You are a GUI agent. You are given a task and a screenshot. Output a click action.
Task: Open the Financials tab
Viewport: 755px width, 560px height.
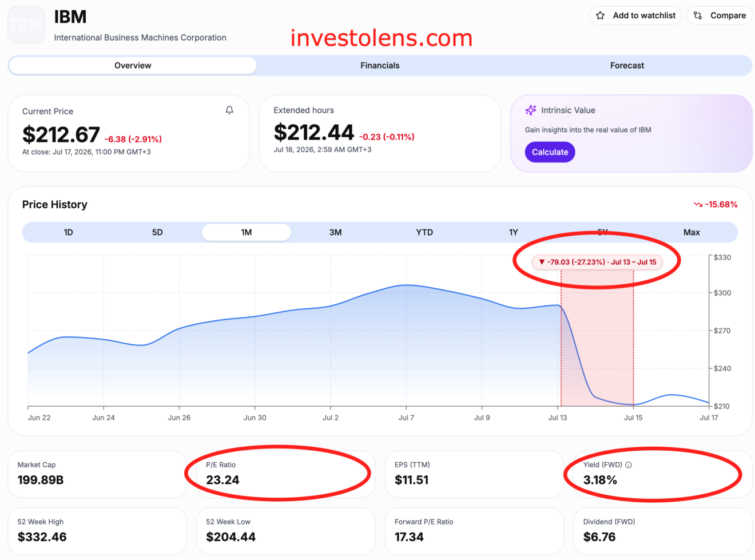(x=380, y=65)
